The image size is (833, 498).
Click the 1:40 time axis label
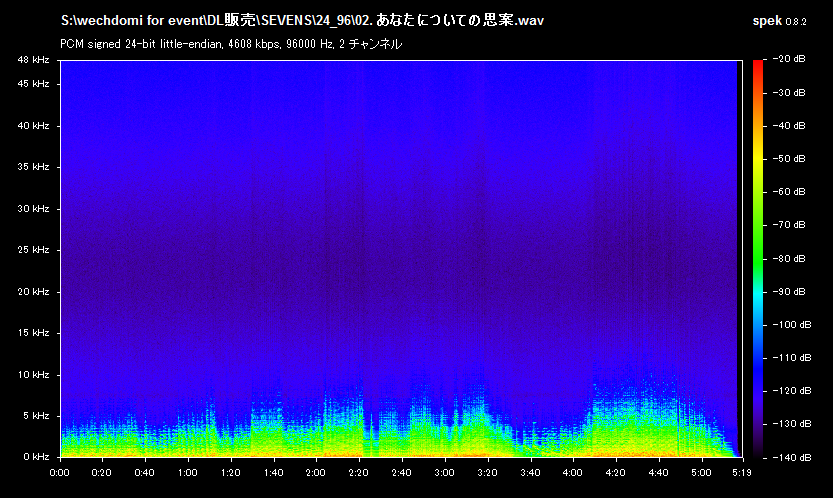[x=273, y=473]
